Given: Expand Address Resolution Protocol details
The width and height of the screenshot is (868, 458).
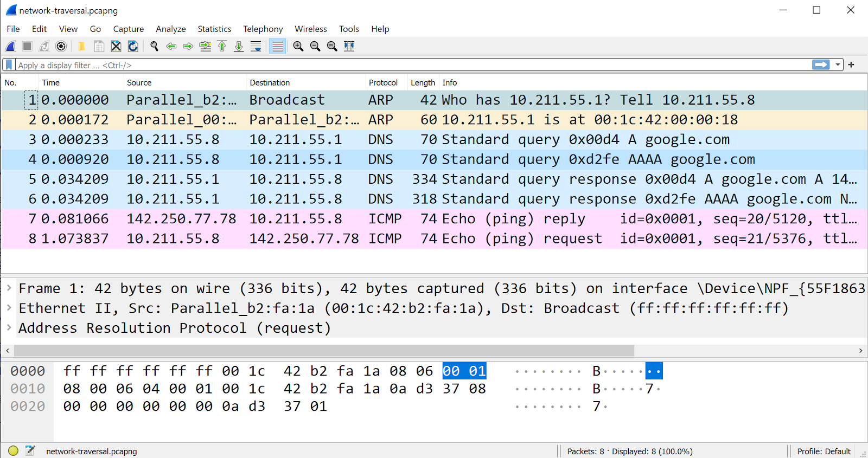Looking at the screenshot, I should point(9,328).
